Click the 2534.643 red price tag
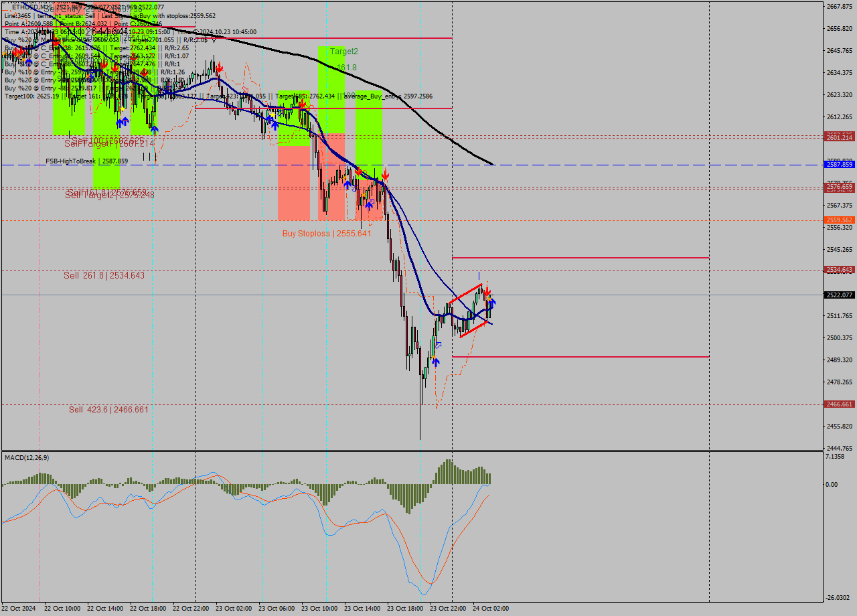 [840, 270]
